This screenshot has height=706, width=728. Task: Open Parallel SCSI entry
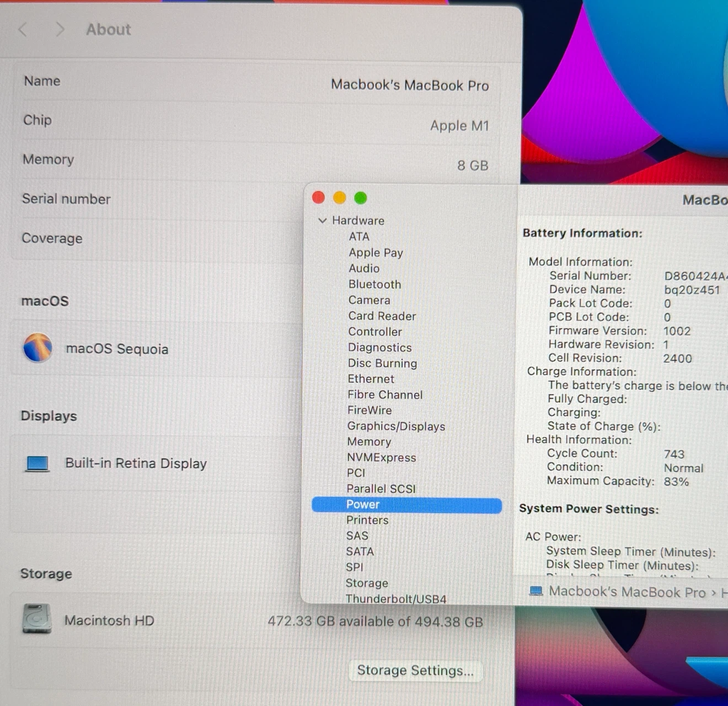click(x=381, y=489)
